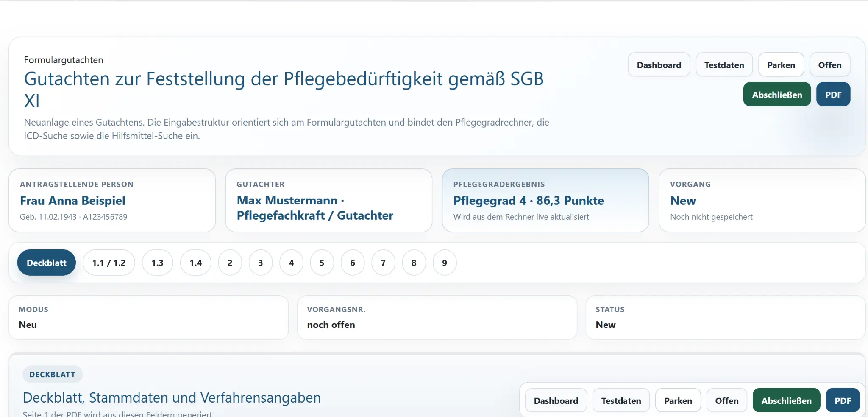Image resolution: width=868 pixels, height=417 pixels.
Task: Click Abschließen in the lower sticky bar
Action: (x=787, y=400)
